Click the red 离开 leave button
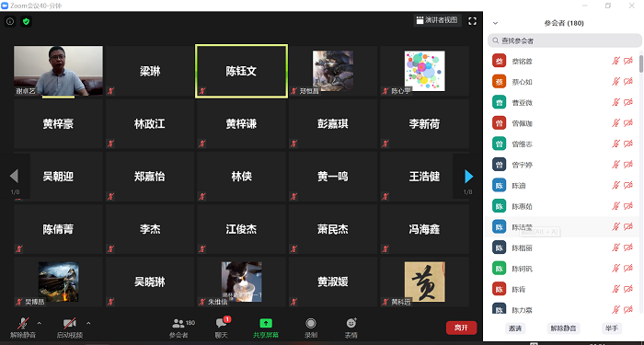 (461, 328)
